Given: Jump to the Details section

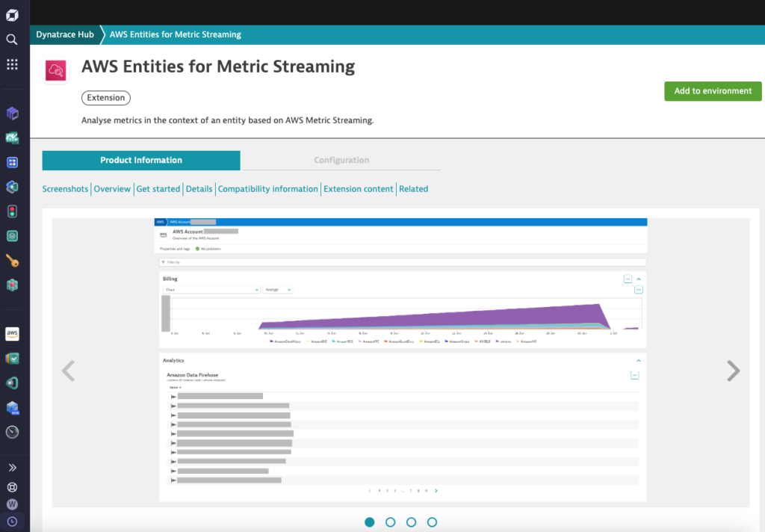Looking at the screenshot, I should click(199, 189).
